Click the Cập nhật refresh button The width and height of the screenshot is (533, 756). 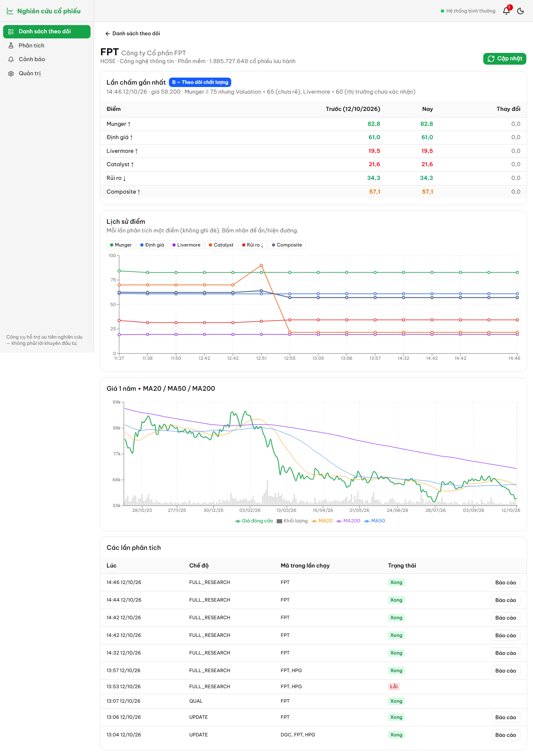tap(505, 59)
